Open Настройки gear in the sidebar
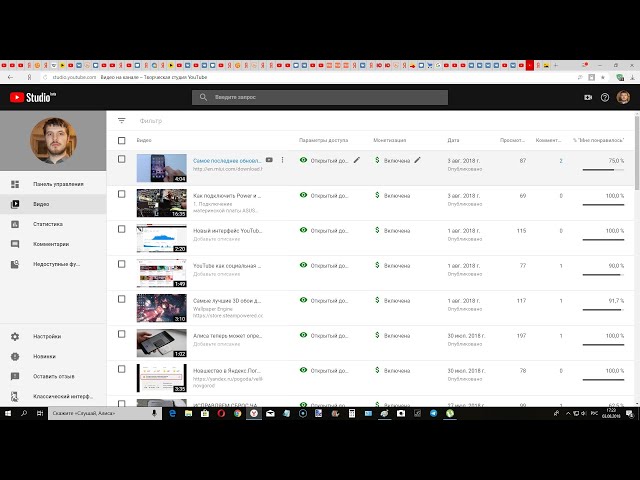The width and height of the screenshot is (640, 480). click(15, 336)
